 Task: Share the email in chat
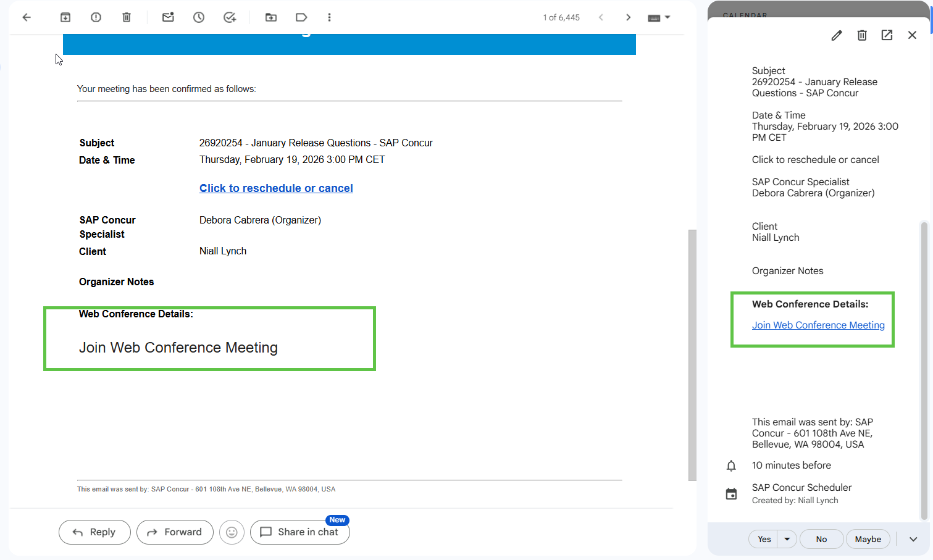[300, 532]
